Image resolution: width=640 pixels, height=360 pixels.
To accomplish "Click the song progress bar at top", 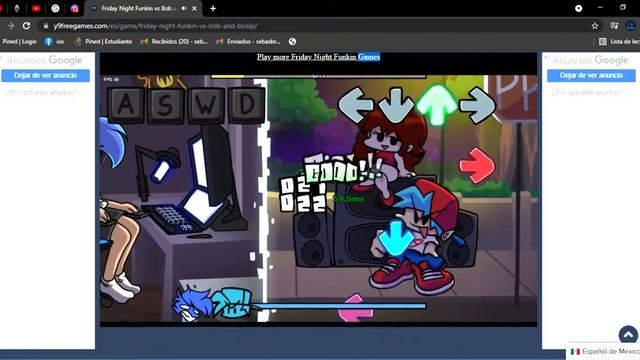I will pyautogui.click(x=318, y=76).
